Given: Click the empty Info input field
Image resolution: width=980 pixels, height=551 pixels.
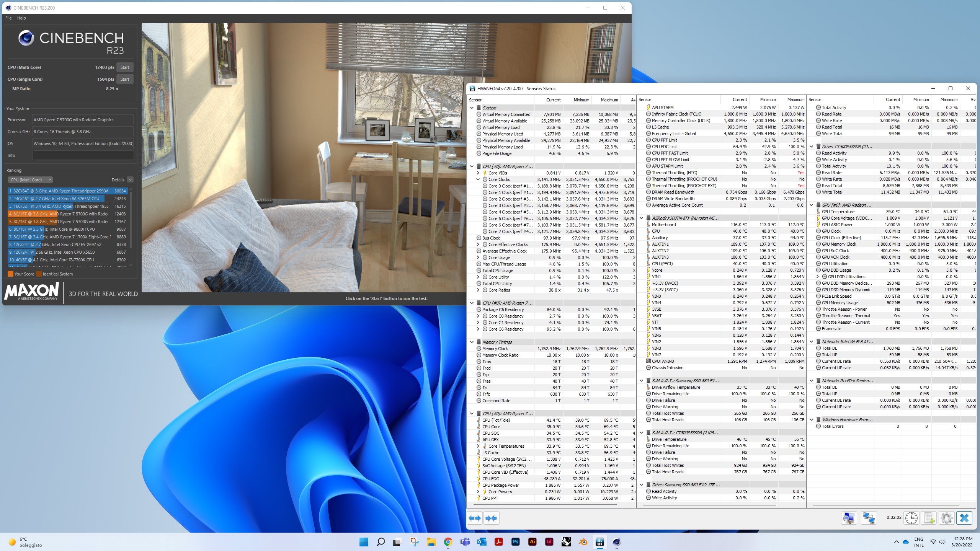Looking at the screenshot, I should pos(83,155).
